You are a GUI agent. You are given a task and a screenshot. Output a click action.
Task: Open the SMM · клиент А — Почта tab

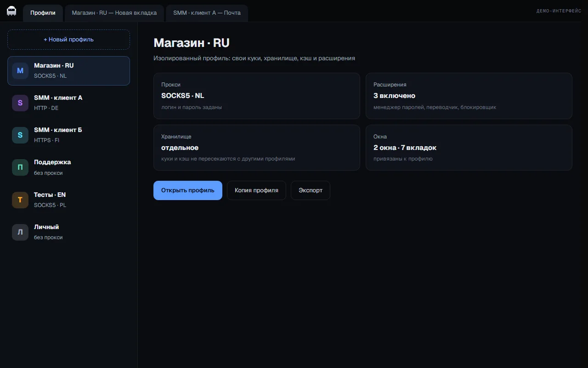(x=207, y=13)
